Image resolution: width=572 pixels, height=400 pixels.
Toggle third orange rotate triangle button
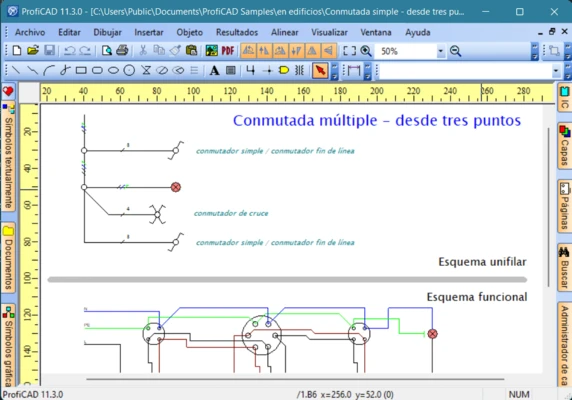tap(280, 51)
